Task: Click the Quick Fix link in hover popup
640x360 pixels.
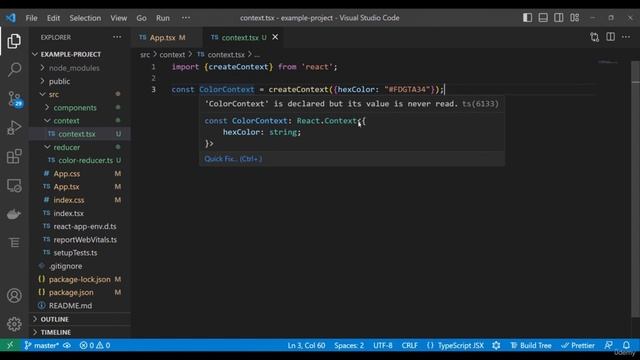Action: [233, 159]
